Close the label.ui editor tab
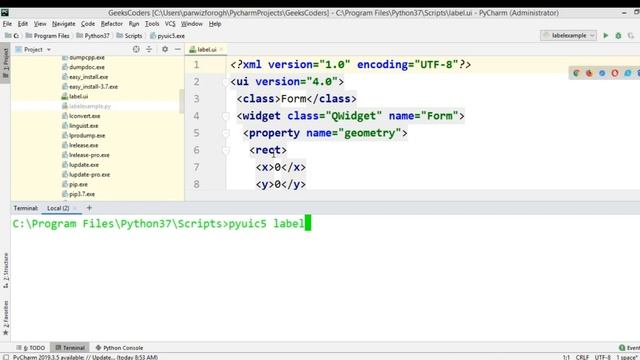640x360 pixels. pyautogui.click(x=222, y=49)
